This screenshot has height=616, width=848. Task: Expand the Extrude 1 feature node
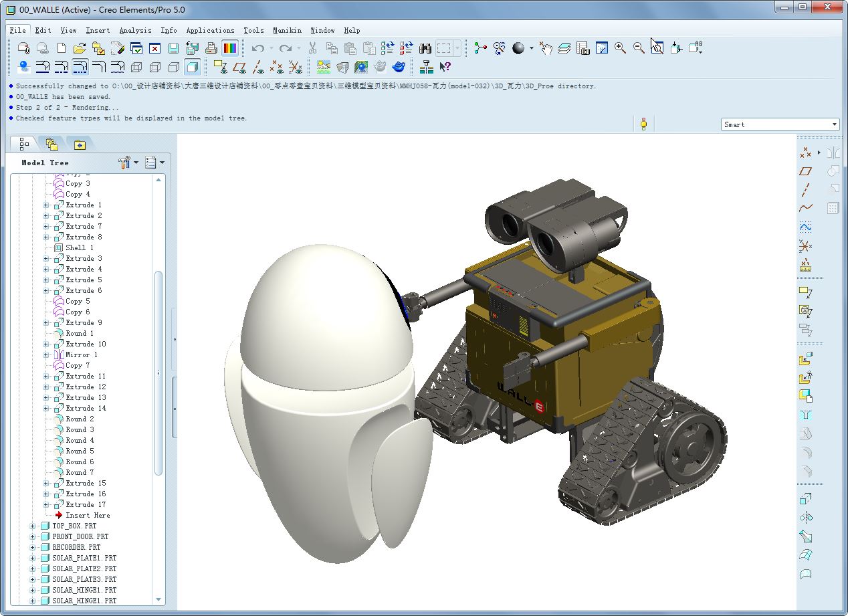pos(46,205)
